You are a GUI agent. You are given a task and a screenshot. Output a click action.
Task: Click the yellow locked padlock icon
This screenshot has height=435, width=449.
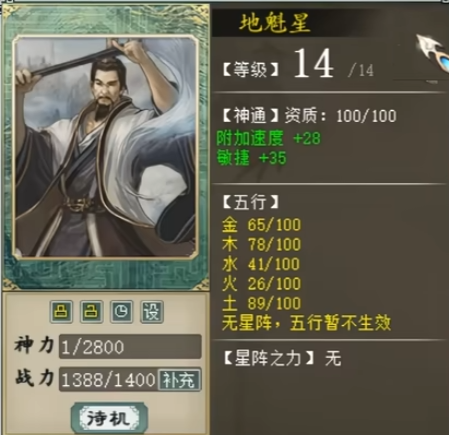click(x=61, y=312)
